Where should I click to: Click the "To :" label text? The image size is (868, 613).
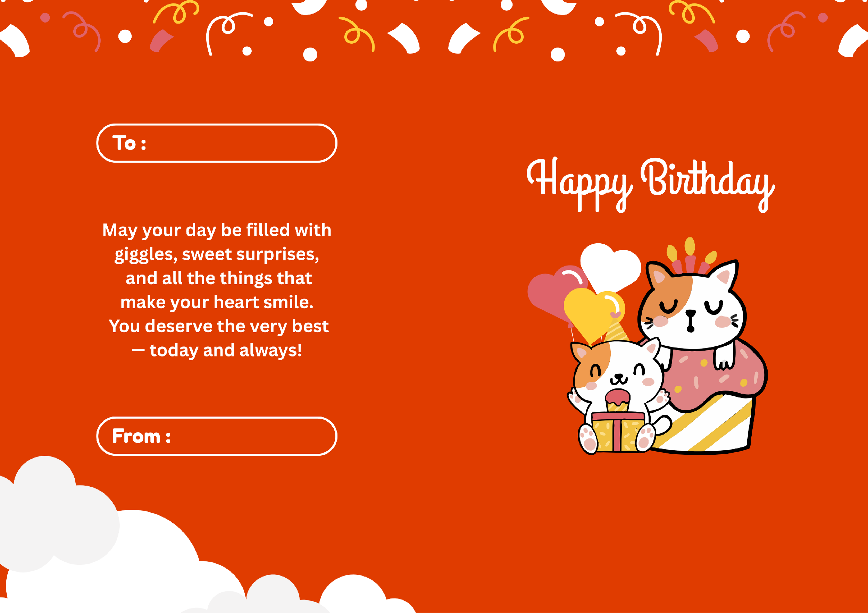(x=129, y=143)
